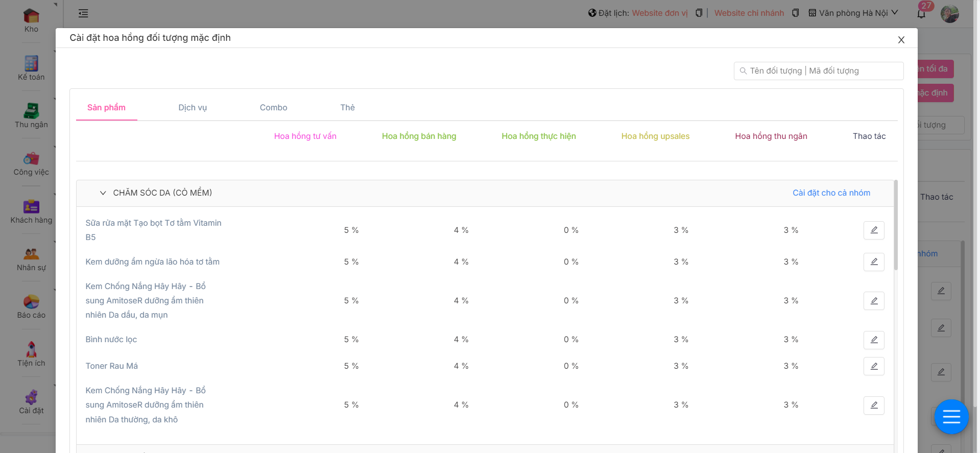
Task: Switch to the Dịch vụ tab
Action: tap(193, 108)
